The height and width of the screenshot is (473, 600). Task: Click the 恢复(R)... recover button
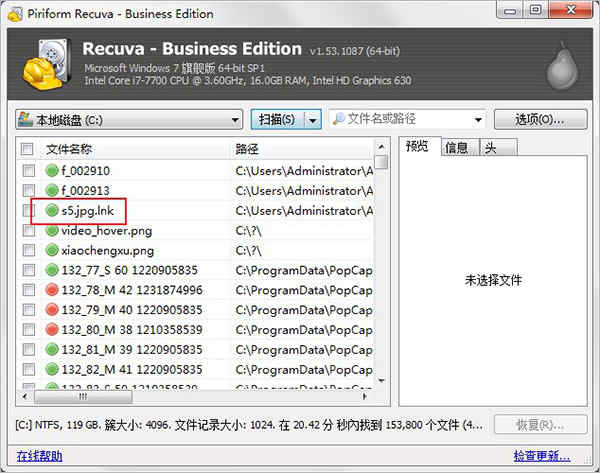(x=540, y=425)
